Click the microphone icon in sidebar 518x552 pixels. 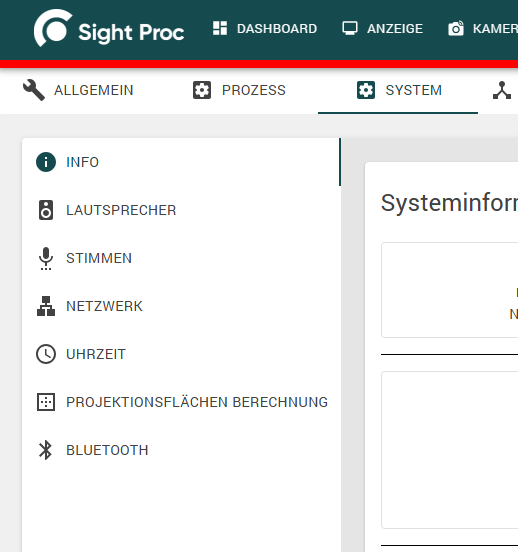pos(46,258)
